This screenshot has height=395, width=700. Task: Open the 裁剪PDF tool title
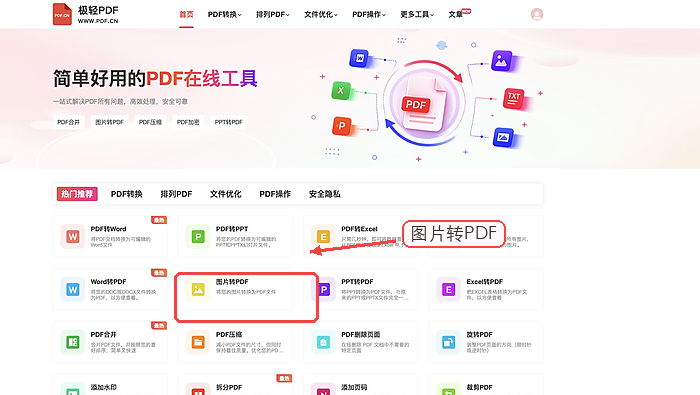pos(479,387)
